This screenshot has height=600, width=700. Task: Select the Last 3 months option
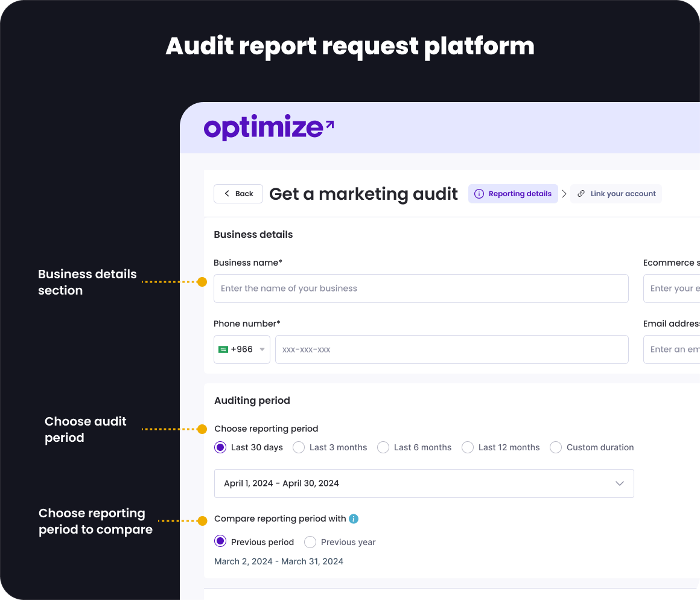[299, 447]
